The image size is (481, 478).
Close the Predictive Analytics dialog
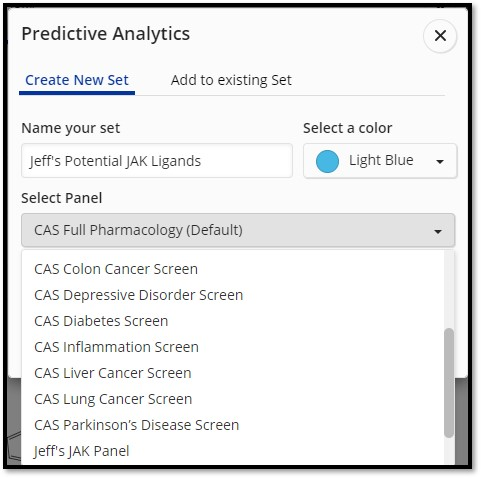[x=440, y=36]
